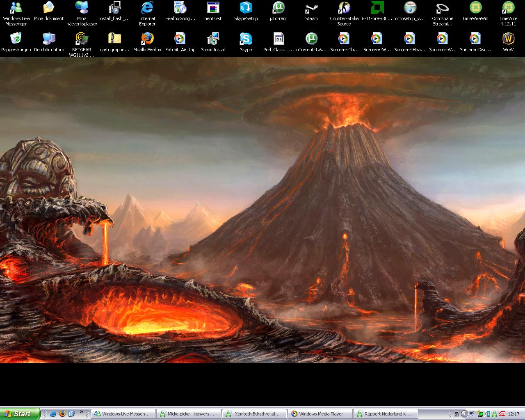Open the Skype desktop shortcut
The height and width of the screenshot is (420, 525).
point(246,42)
